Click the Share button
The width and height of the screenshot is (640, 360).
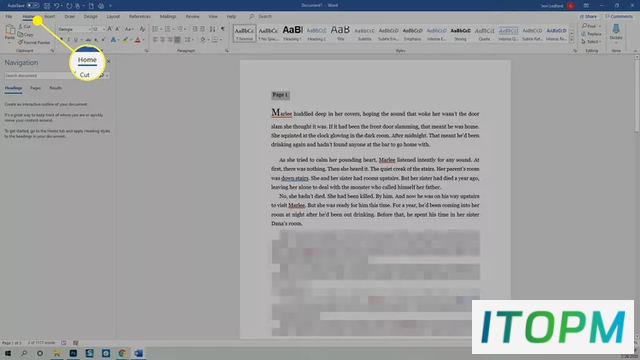pyautogui.click(x=588, y=16)
